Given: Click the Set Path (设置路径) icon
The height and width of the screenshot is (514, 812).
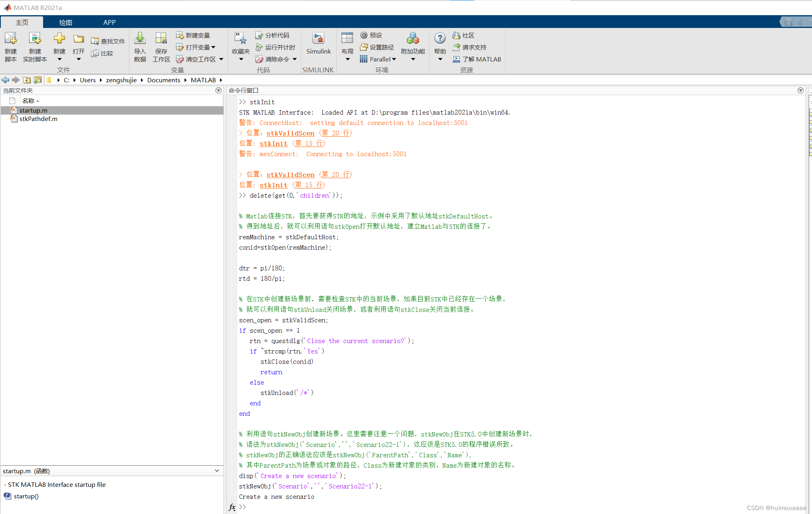Looking at the screenshot, I should [x=364, y=47].
